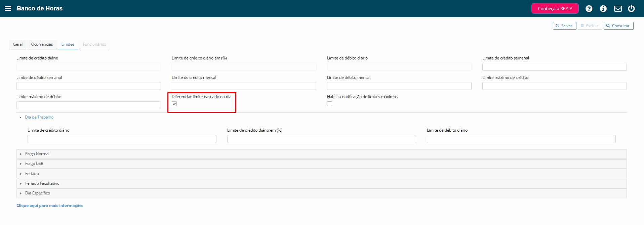This screenshot has height=225, width=644.
Task: Expand the Dia Específico section
Action: (322, 193)
